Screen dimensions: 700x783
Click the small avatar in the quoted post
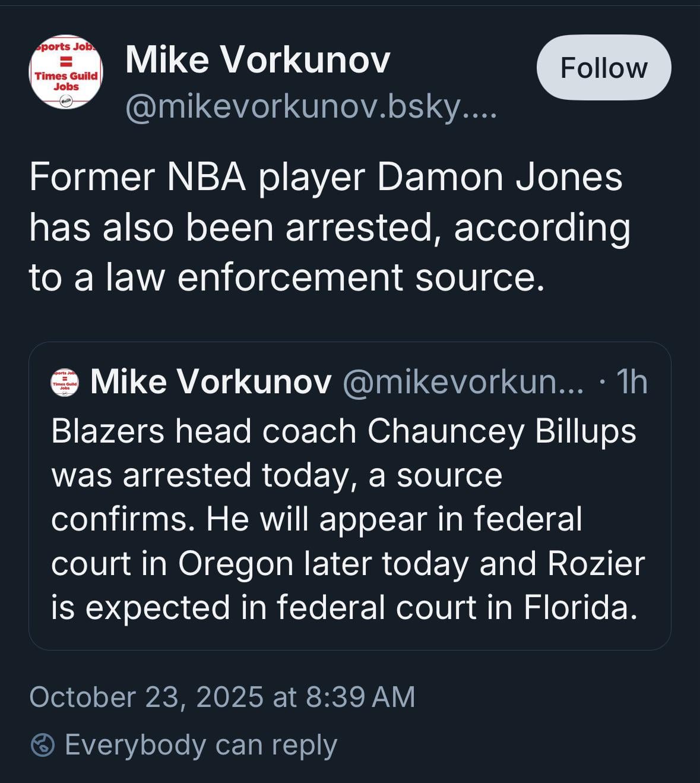(x=65, y=382)
